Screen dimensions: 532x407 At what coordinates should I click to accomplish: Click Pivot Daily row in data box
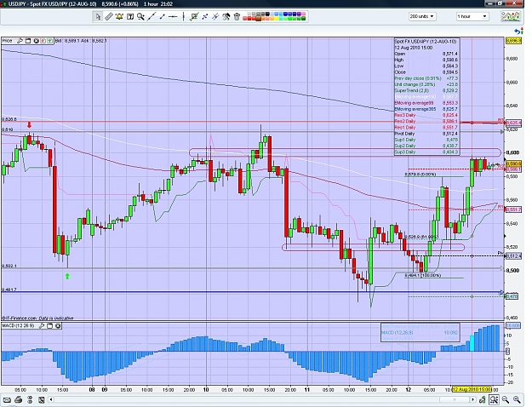point(426,134)
